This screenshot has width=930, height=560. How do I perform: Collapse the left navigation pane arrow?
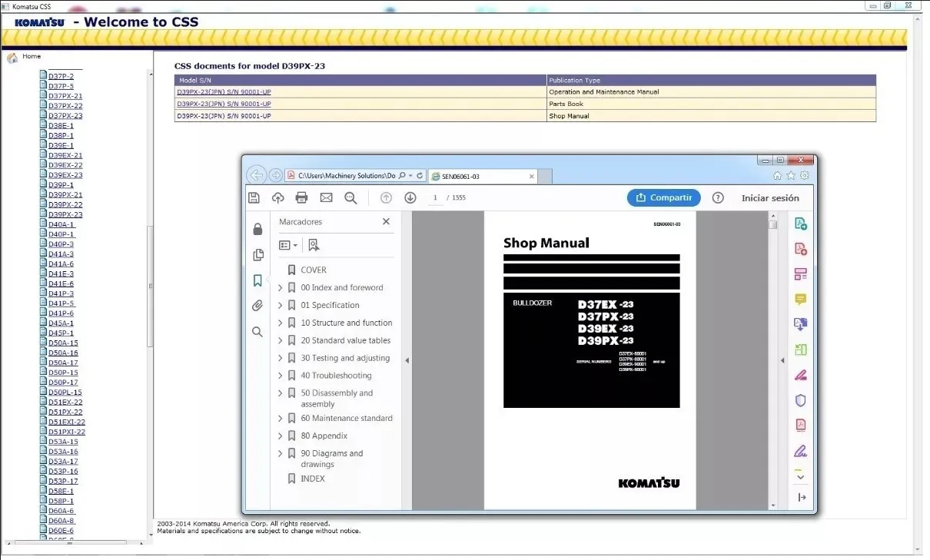coord(407,361)
